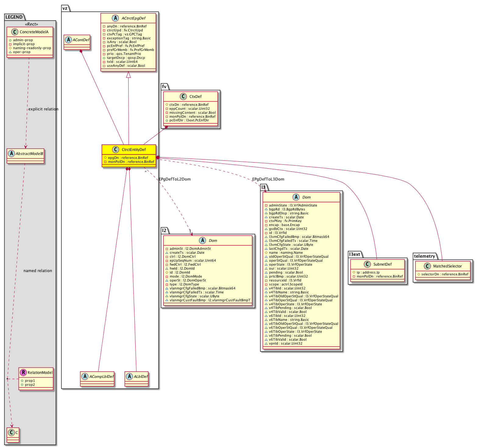Click the LEGEND package tab
The height and width of the screenshot is (448, 479).
[x=14, y=17]
